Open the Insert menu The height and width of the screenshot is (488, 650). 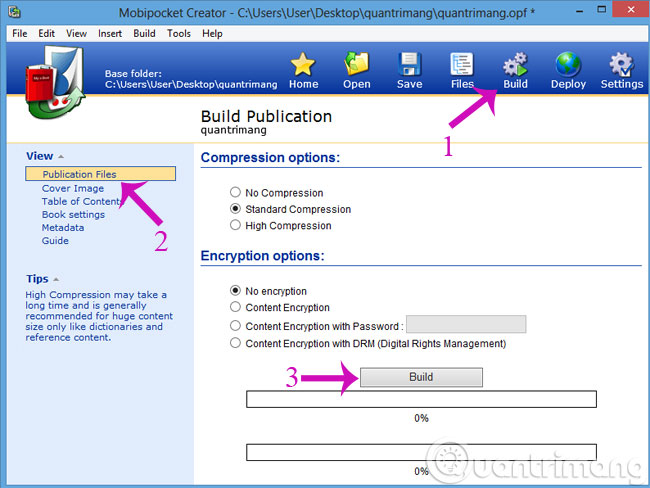(x=110, y=34)
